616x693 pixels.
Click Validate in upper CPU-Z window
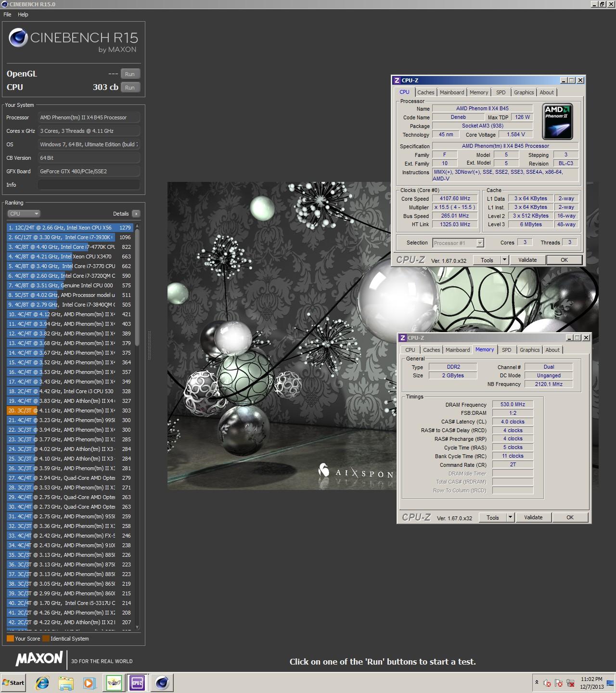(527, 260)
